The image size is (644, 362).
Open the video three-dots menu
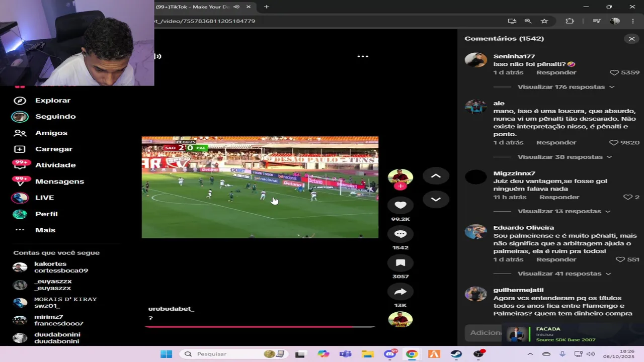[363, 56]
